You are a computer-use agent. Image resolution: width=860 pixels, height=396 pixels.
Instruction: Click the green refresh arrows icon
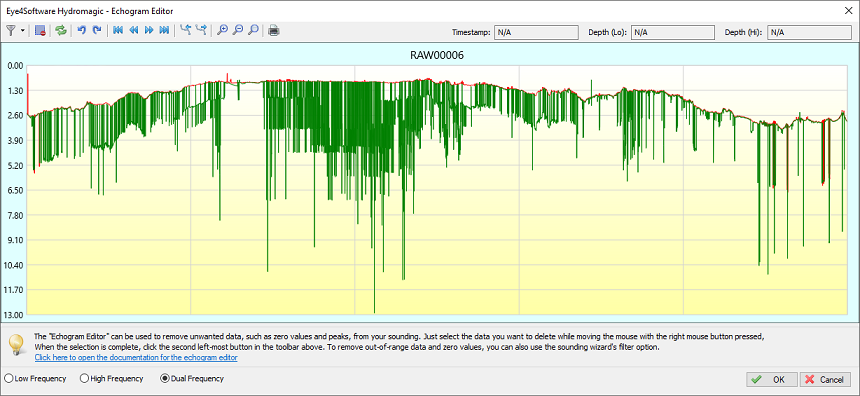point(61,31)
